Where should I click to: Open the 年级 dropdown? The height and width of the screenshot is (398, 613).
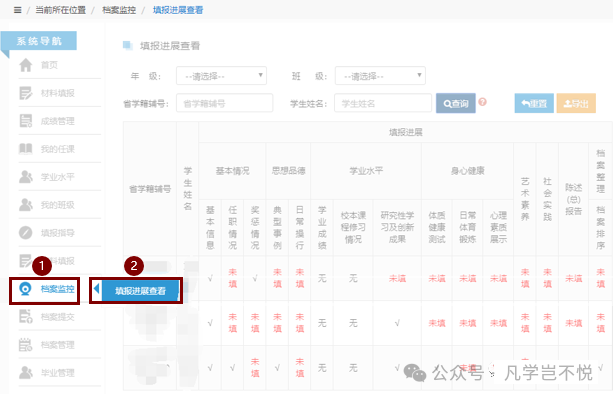(x=221, y=76)
